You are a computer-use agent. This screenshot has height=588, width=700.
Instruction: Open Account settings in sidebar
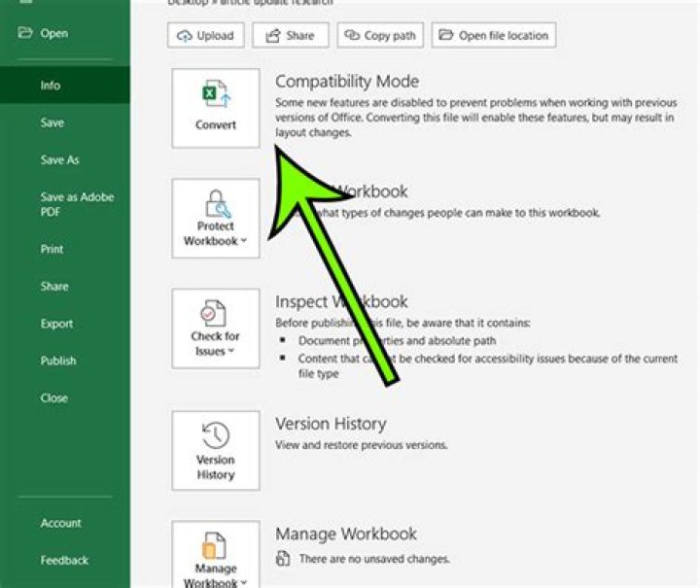pyautogui.click(x=65, y=523)
